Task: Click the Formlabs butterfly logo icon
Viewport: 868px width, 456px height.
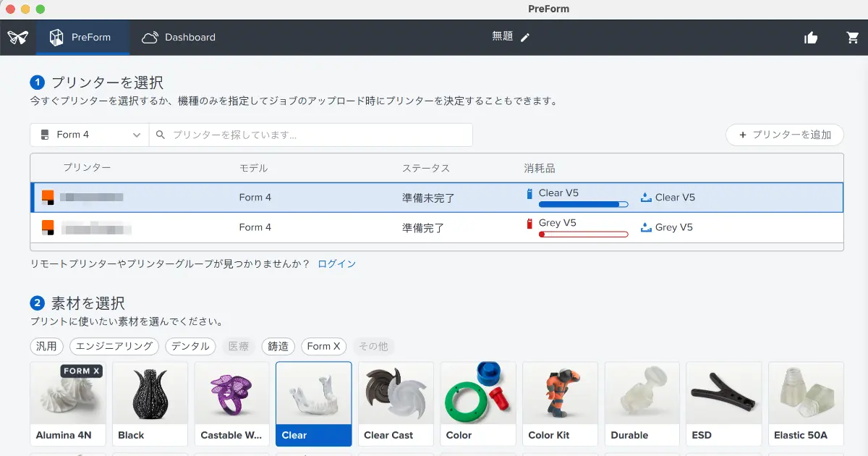Action: [17, 38]
